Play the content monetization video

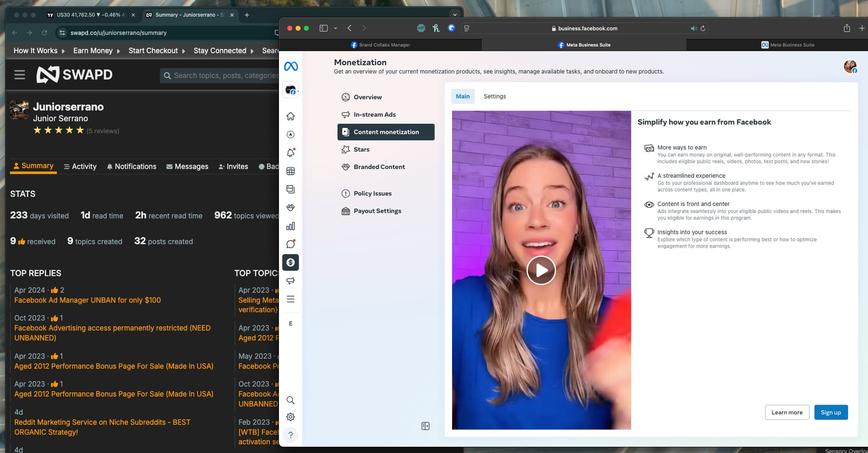(541, 270)
